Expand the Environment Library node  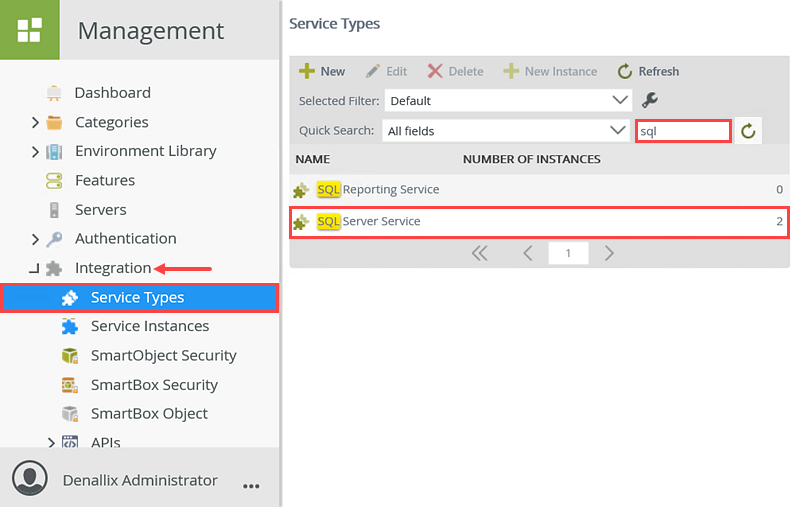pos(35,151)
